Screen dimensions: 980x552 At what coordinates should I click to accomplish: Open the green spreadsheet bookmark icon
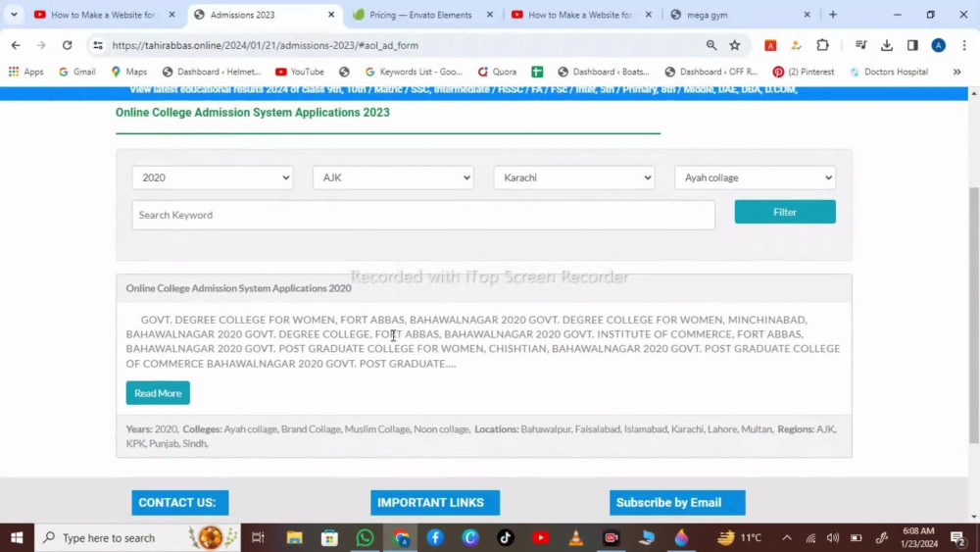click(537, 72)
